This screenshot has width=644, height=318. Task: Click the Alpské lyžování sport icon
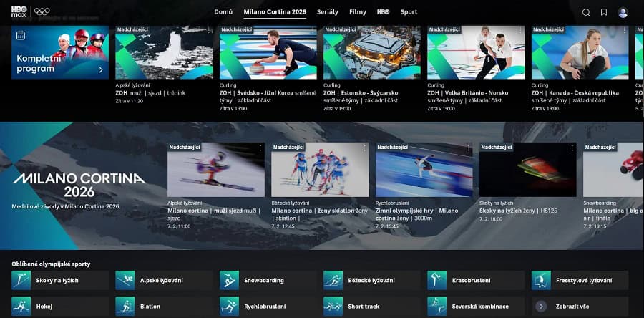click(125, 280)
